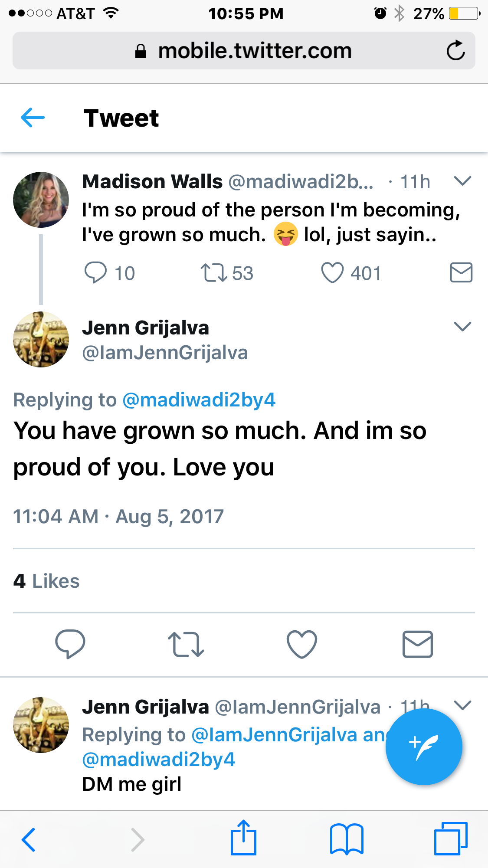Tap the blue back arrow beside Tweet
488x868 pixels.
[x=33, y=118]
